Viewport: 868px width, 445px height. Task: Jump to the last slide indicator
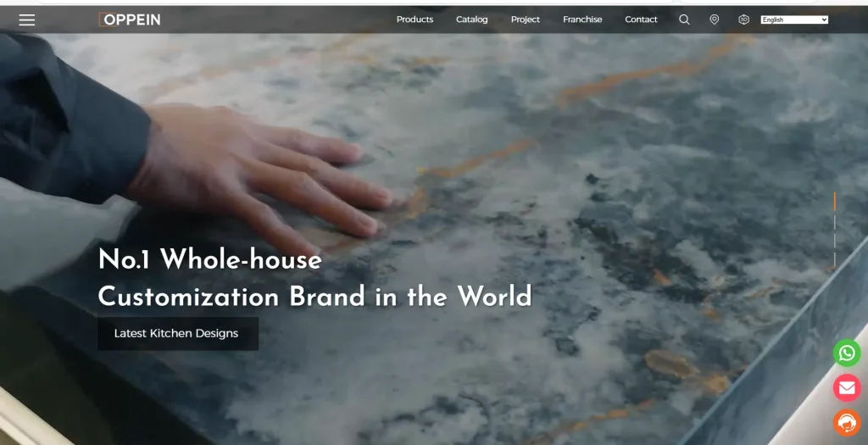coord(834,259)
